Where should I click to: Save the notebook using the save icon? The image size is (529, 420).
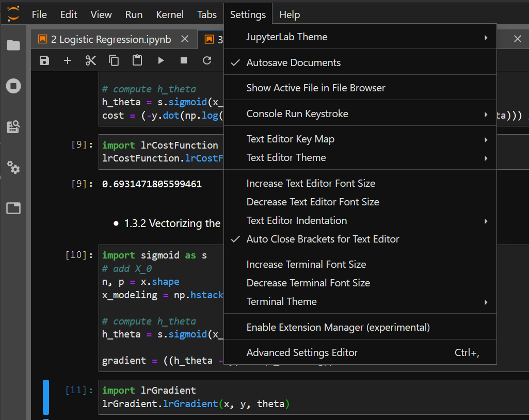pos(44,60)
